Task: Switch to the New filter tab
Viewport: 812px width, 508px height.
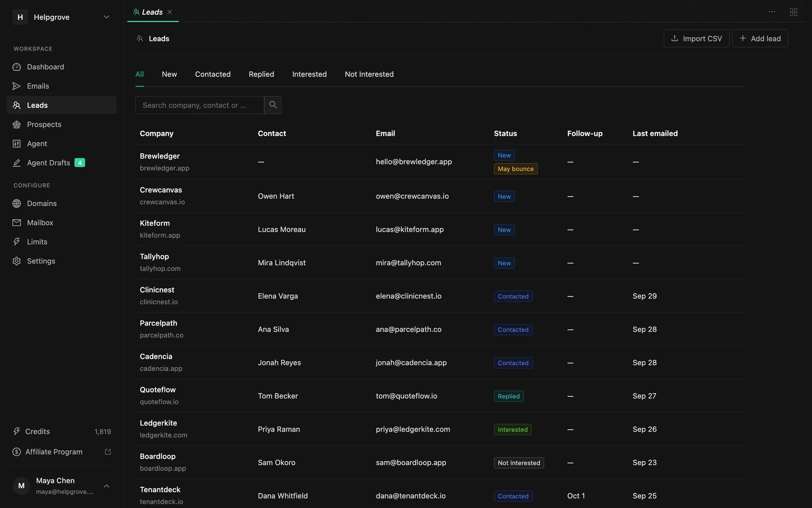Action: click(x=169, y=74)
